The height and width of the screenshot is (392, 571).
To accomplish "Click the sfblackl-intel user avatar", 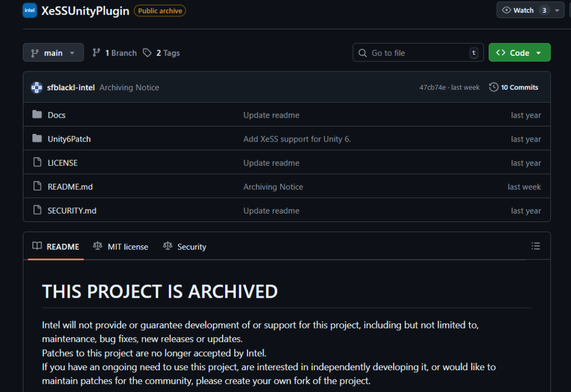I will [x=37, y=88].
